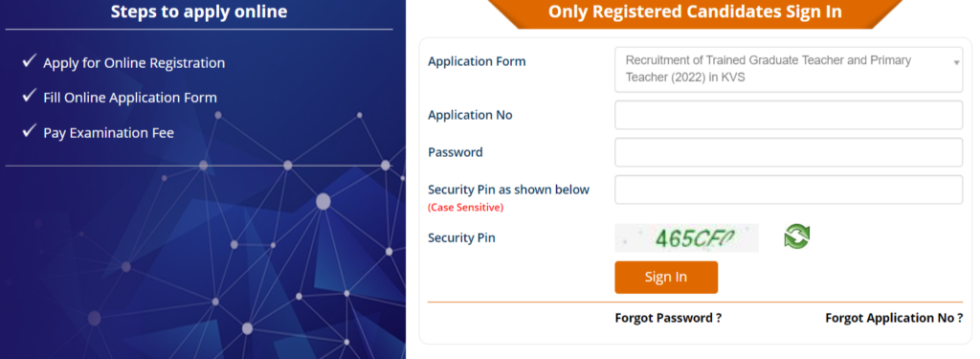Click checkmark beside Pay Examination Fee
The height and width of the screenshot is (359, 980).
(30, 131)
